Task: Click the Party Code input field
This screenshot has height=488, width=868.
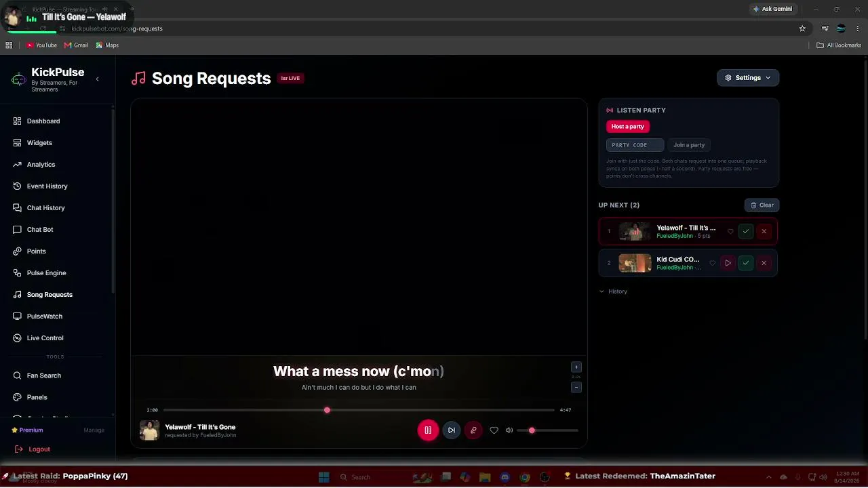Action: (x=635, y=145)
